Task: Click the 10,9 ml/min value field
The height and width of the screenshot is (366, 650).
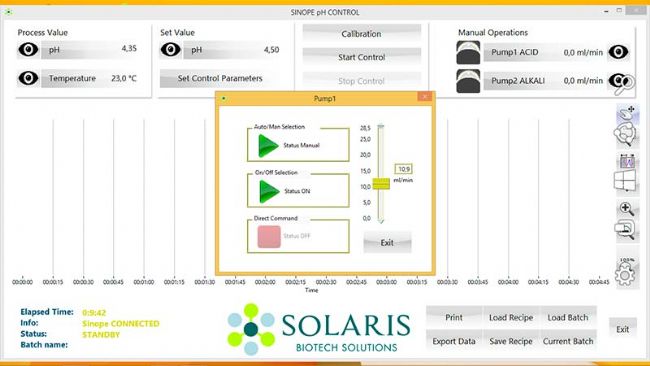Action: (x=403, y=169)
